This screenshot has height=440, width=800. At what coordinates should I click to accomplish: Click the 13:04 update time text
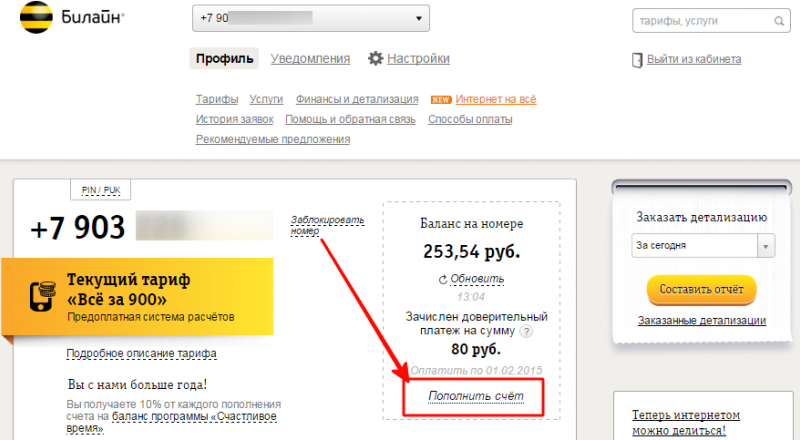(470, 297)
